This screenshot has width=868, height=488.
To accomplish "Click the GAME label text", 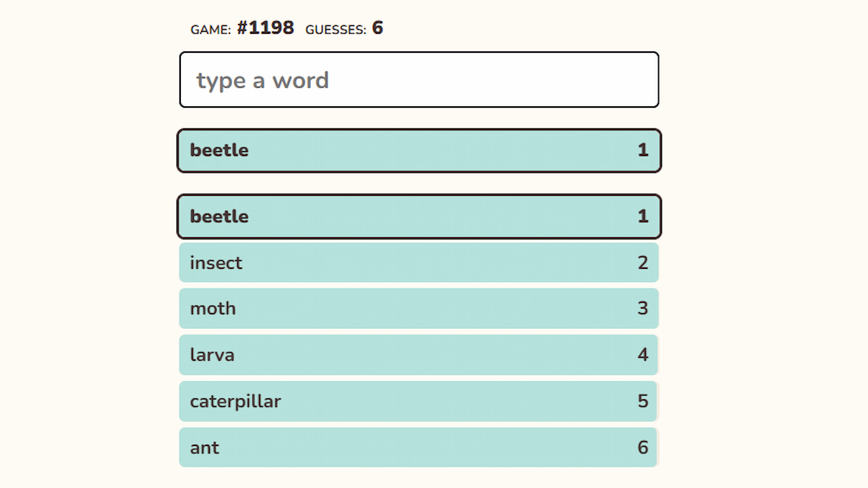I will [210, 30].
